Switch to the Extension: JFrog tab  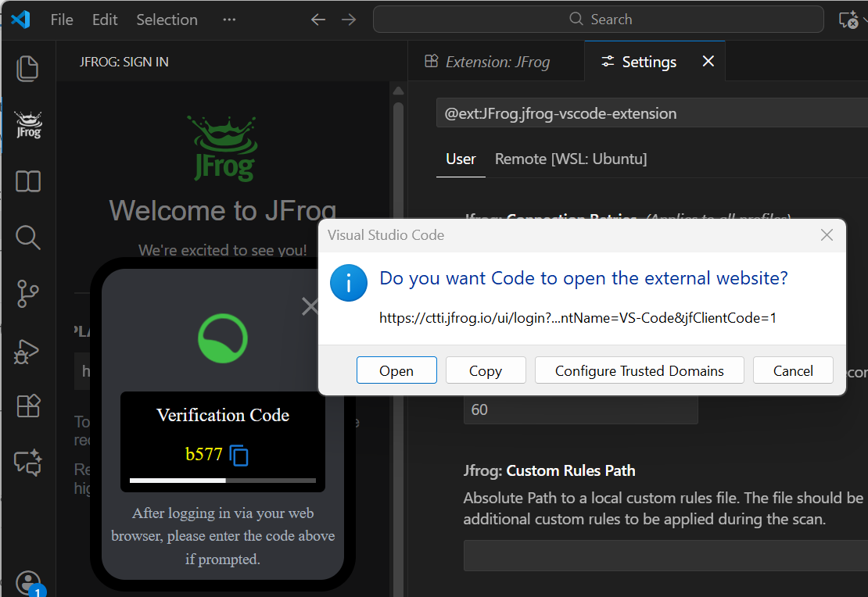click(496, 61)
